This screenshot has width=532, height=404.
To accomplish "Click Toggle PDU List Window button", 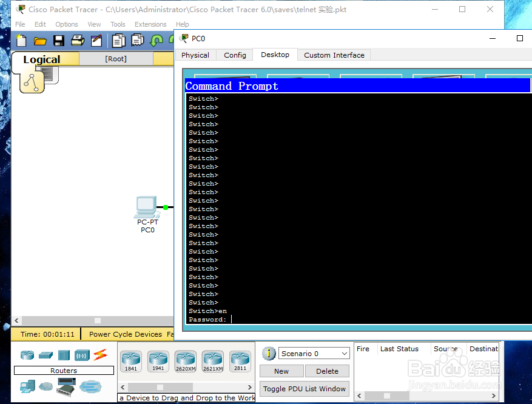I will (x=305, y=389).
